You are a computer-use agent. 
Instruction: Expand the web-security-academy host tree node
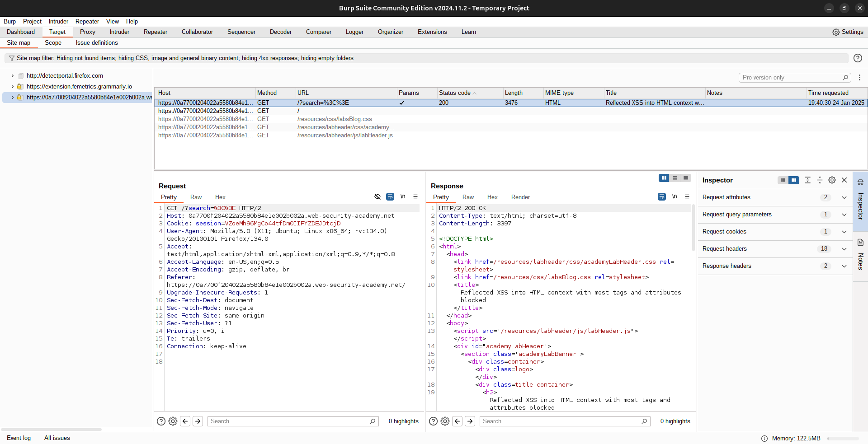pyautogui.click(x=12, y=98)
